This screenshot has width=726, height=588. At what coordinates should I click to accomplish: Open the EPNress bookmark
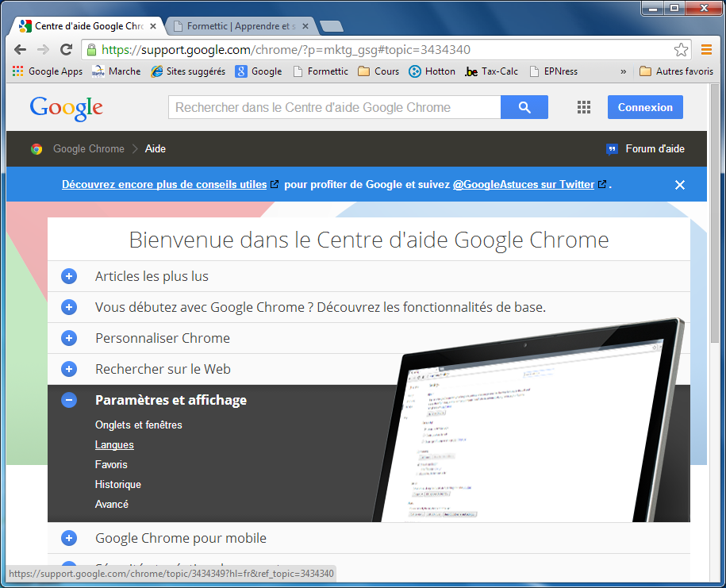(x=554, y=71)
